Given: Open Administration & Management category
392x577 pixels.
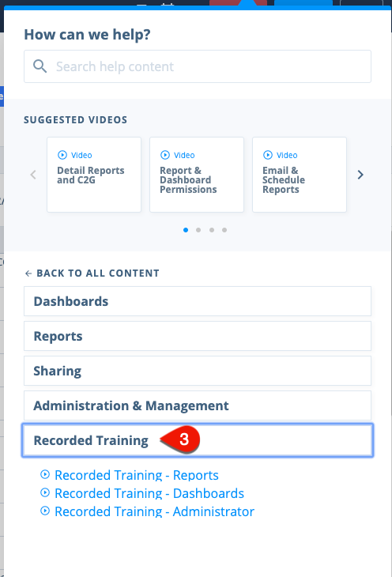Looking at the screenshot, I should tap(198, 405).
